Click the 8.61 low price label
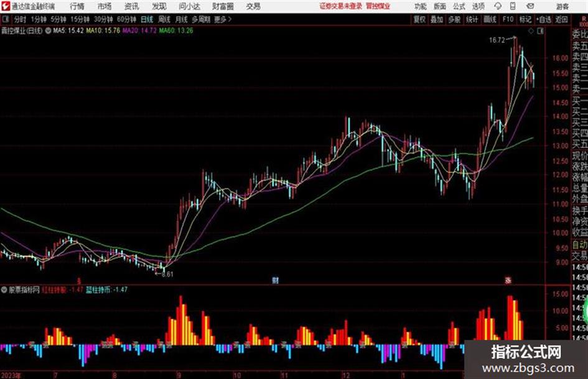Image resolution: width=588 pixels, height=379 pixels. (167, 274)
